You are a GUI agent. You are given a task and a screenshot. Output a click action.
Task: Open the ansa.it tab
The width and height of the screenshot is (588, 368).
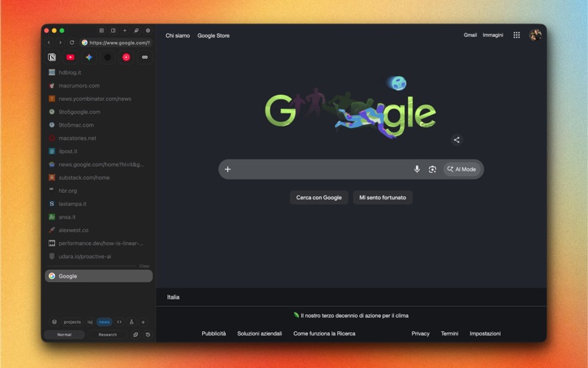(x=98, y=217)
